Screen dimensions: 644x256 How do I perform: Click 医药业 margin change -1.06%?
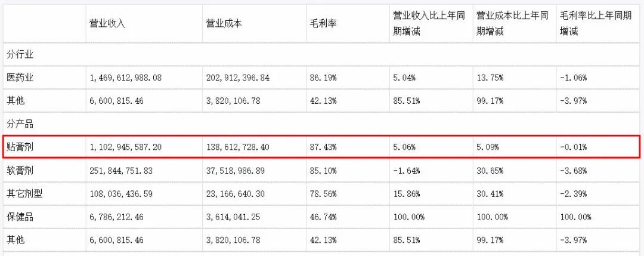click(573, 78)
